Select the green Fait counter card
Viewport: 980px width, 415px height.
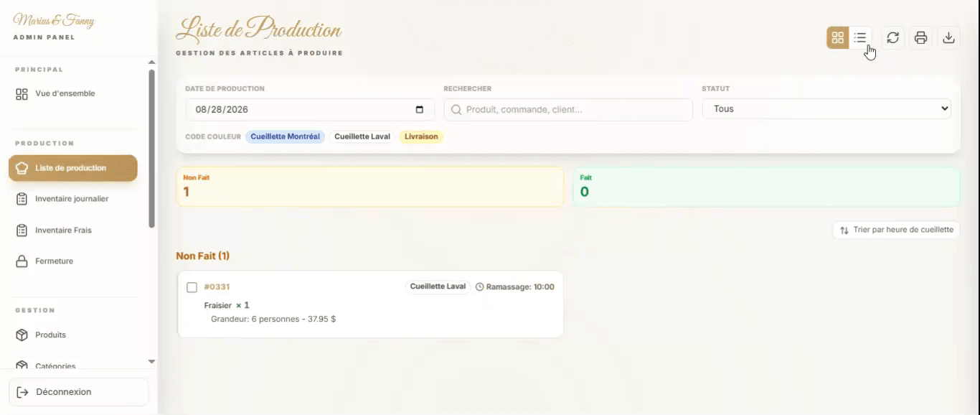pyautogui.click(x=766, y=187)
